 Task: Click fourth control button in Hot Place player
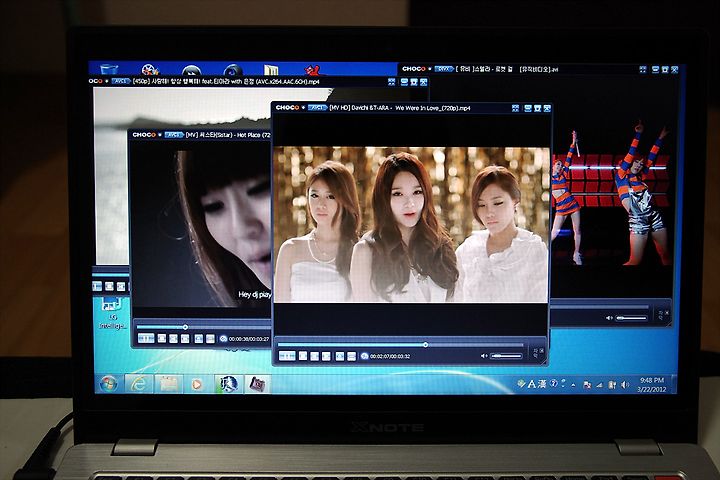pos(185,339)
